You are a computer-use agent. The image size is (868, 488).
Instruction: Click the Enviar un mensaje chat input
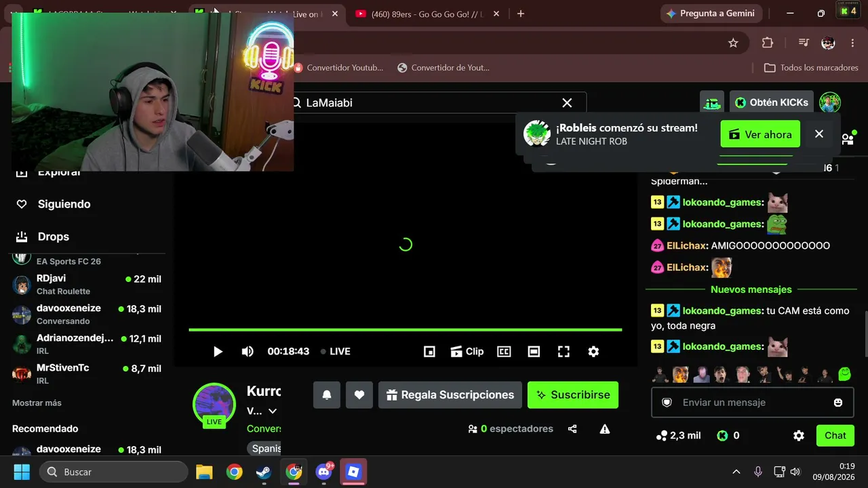[x=751, y=403]
